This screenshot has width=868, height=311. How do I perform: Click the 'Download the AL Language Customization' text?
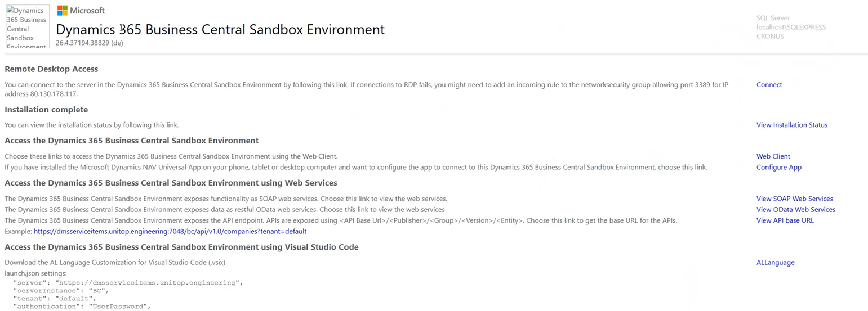click(x=115, y=262)
